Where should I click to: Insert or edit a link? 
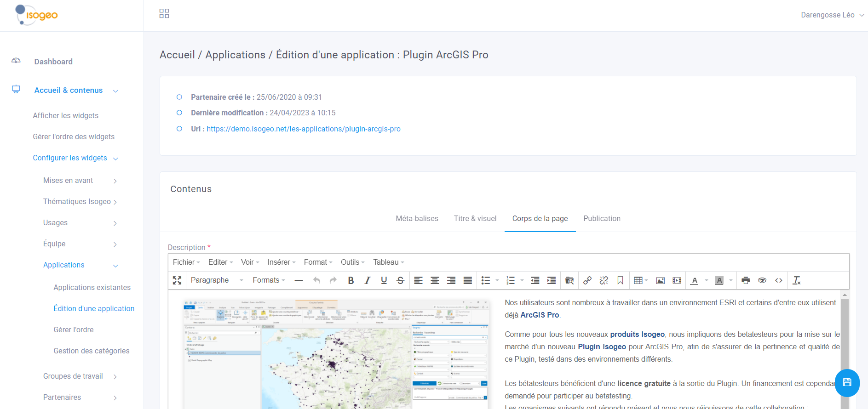pyautogui.click(x=587, y=280)
